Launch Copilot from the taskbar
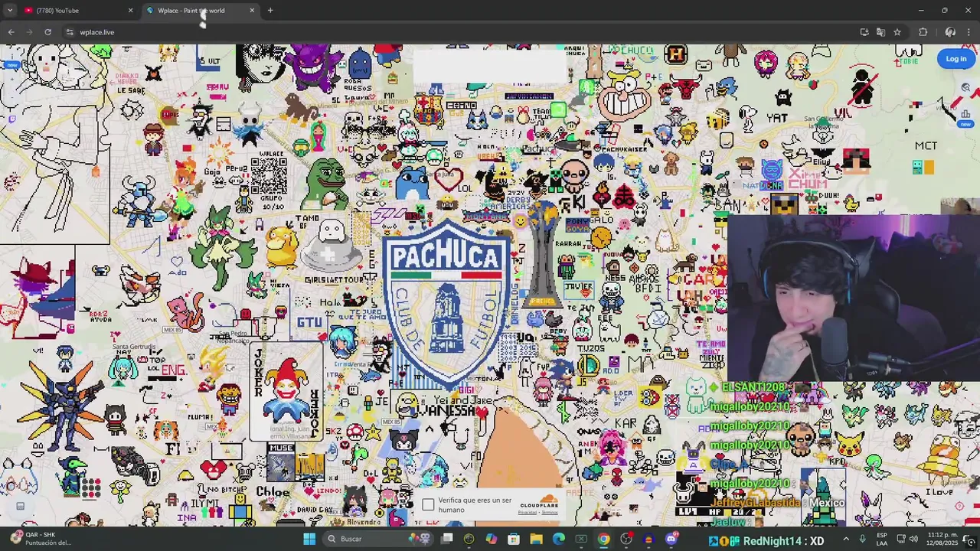Screen dimensions: 980x551 [491, 539]
